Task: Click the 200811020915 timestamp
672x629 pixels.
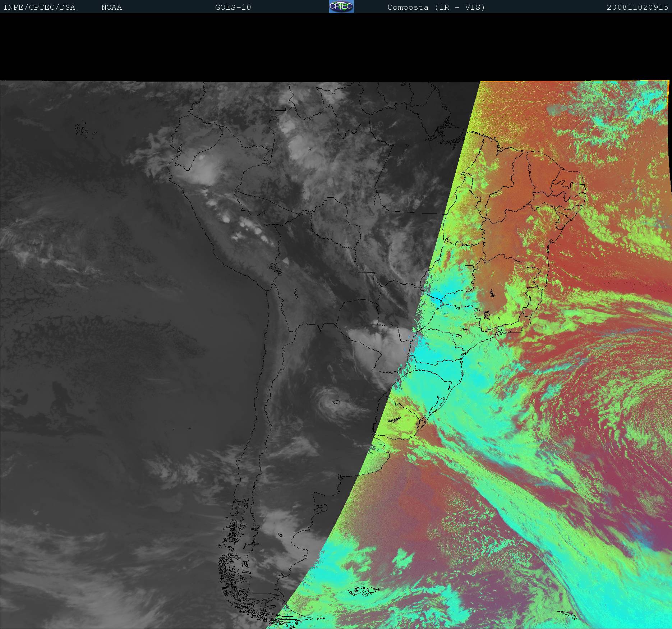Action: click(637, 8)
